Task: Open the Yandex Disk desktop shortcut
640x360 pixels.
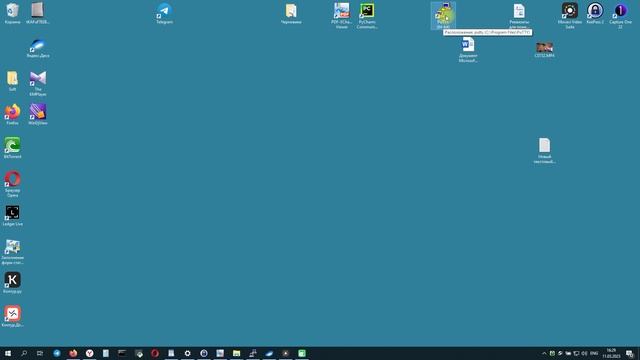Action: coord(38,47)
